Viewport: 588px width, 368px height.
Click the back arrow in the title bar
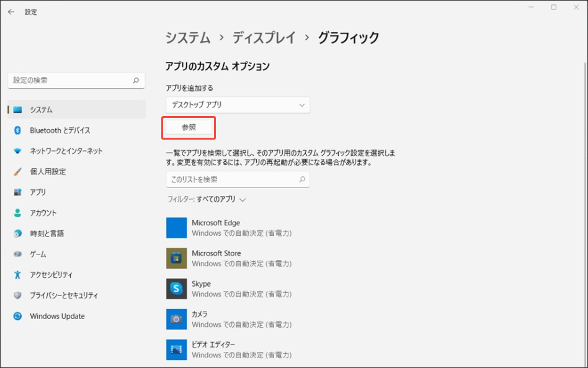[11, 12]
